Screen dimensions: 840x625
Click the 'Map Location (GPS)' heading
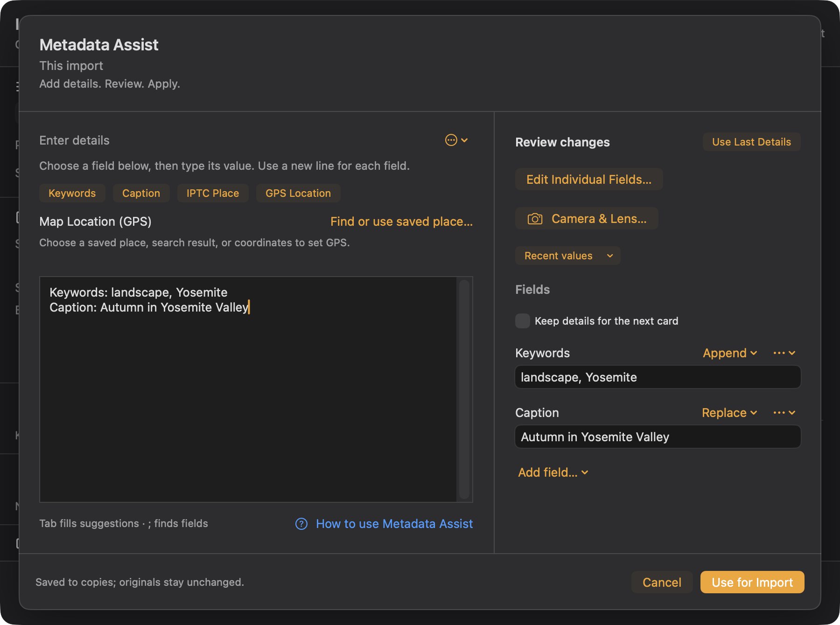click(95, 222)
